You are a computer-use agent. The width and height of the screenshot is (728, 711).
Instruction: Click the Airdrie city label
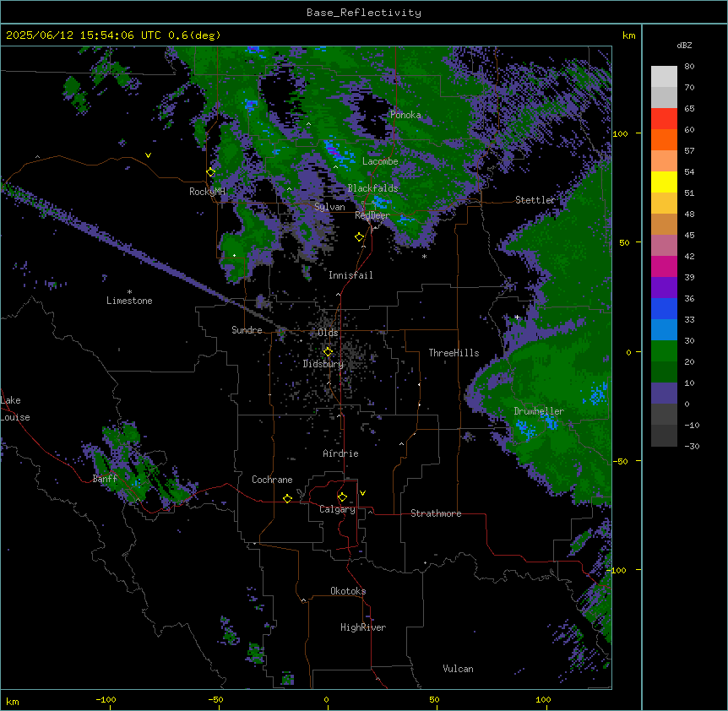pos(340,453)
